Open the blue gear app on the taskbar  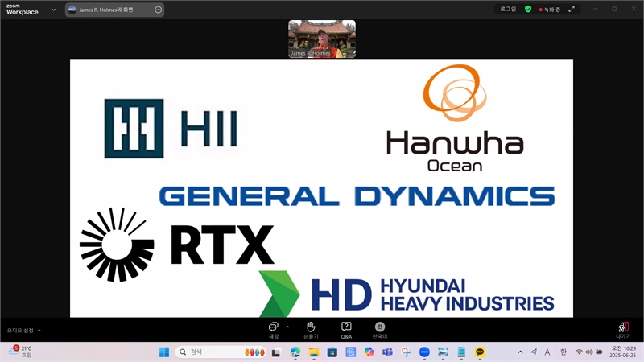coord(350,352)
